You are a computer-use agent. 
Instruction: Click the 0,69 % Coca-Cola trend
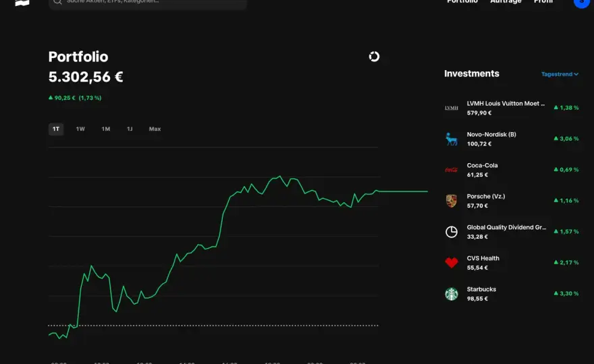[x=566, y=170]
